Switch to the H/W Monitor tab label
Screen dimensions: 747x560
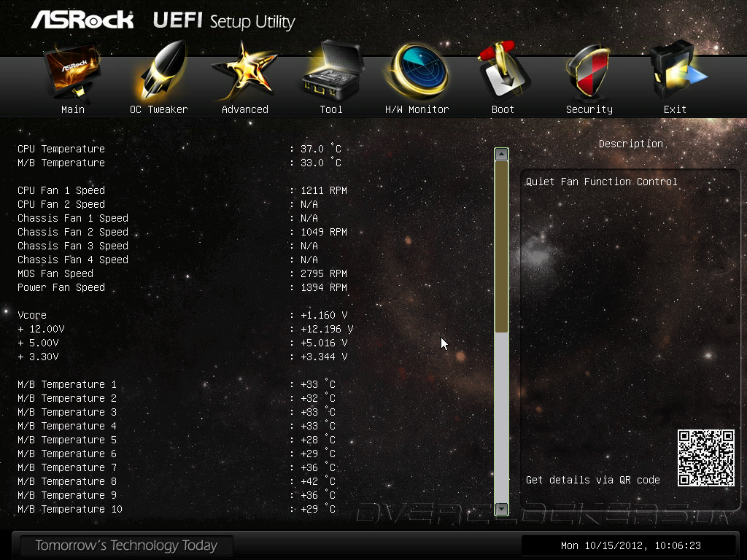417,109
